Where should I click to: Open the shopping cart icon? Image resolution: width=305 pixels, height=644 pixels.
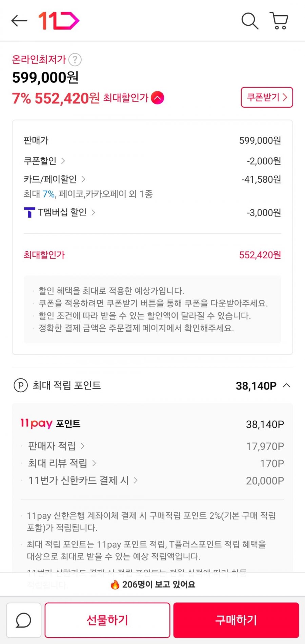click(279, 21)
